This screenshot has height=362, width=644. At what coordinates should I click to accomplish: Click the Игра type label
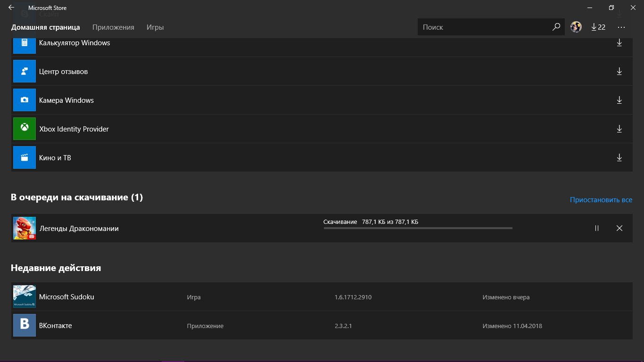[x=194, y=297]
